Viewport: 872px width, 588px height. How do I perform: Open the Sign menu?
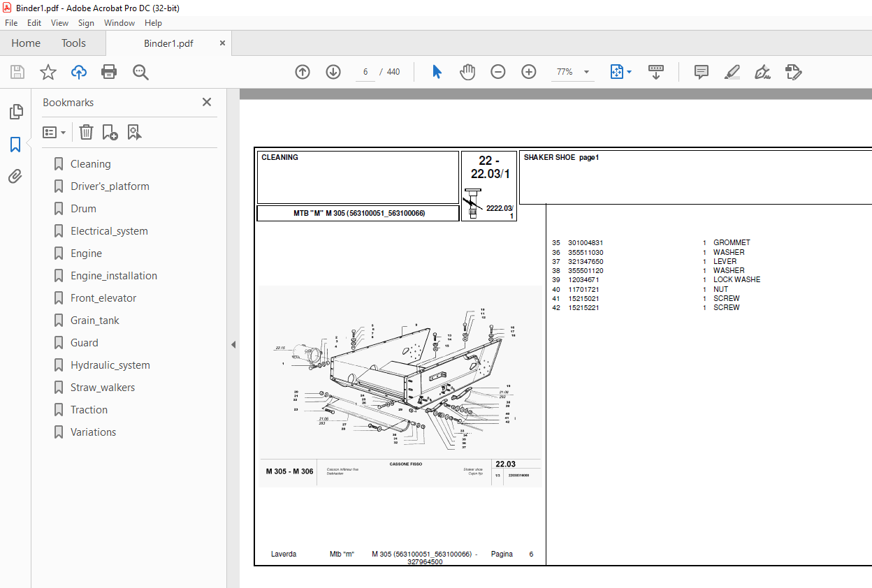(86, 23)
